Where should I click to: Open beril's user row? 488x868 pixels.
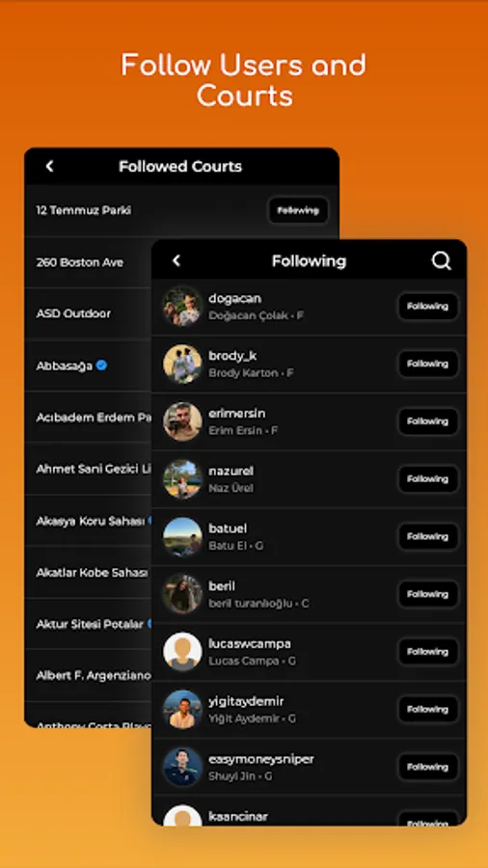point(309,594)
